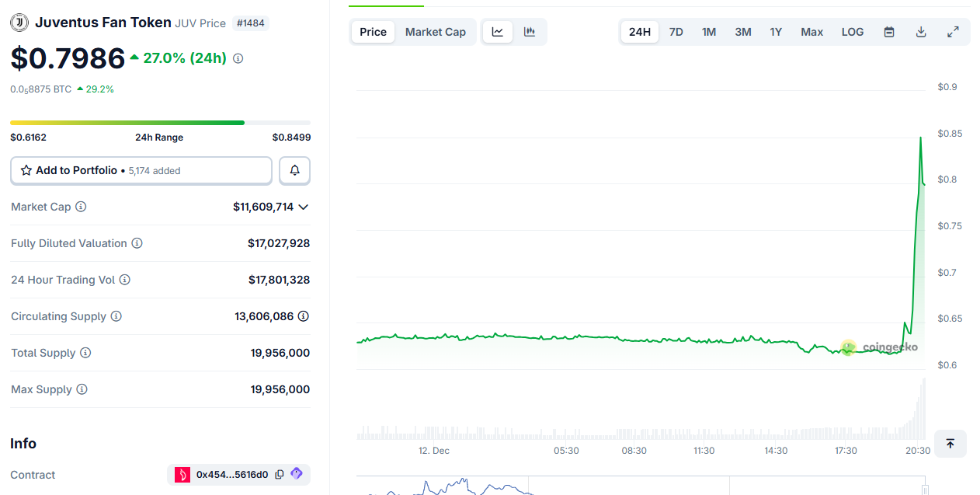Switch to the candlestick chart icon
The height and width of the screenshot is (495, 980).
[x=529, y=31]
